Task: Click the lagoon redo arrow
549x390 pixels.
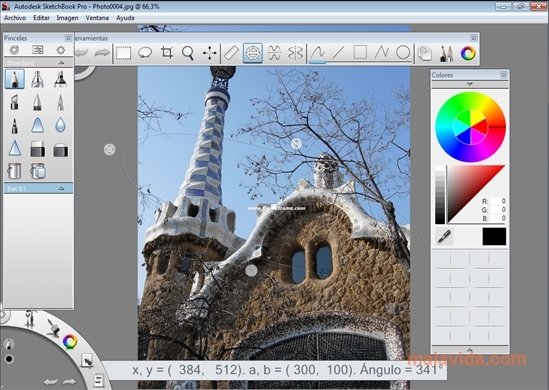Action: click(x=69, y=382)
